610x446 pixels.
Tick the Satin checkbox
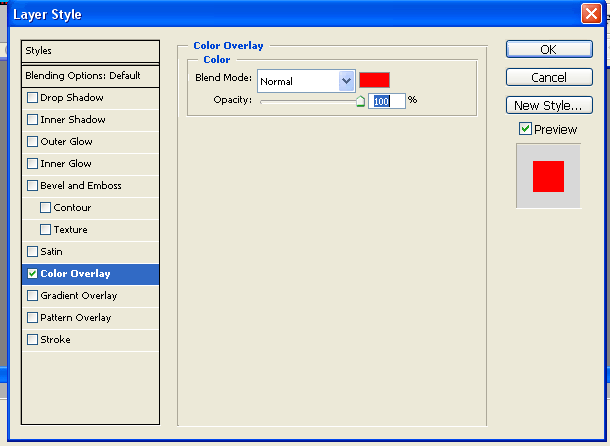[x=32, y=251]
